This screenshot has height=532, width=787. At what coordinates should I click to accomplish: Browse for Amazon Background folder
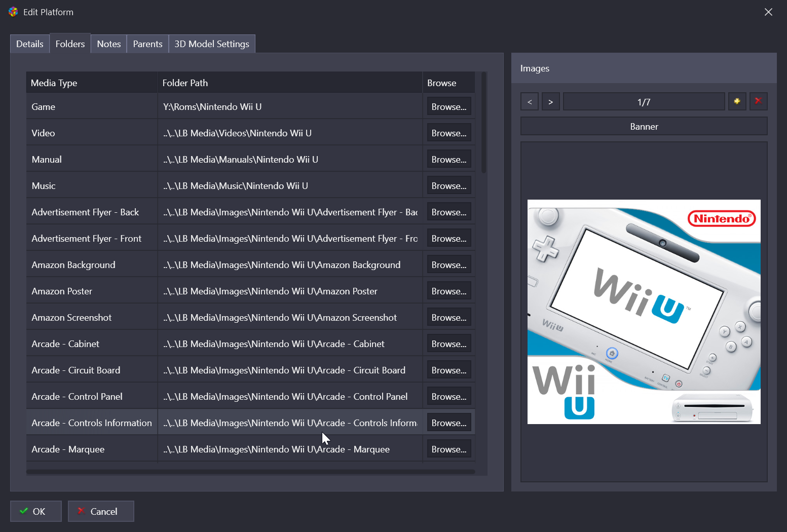tap(449, 264)
